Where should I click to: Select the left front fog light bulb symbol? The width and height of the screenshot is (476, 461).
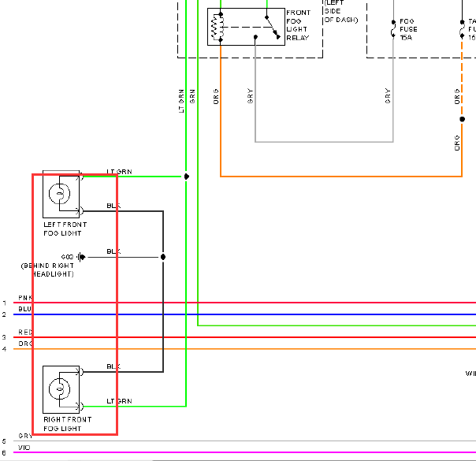coord(60,194)
